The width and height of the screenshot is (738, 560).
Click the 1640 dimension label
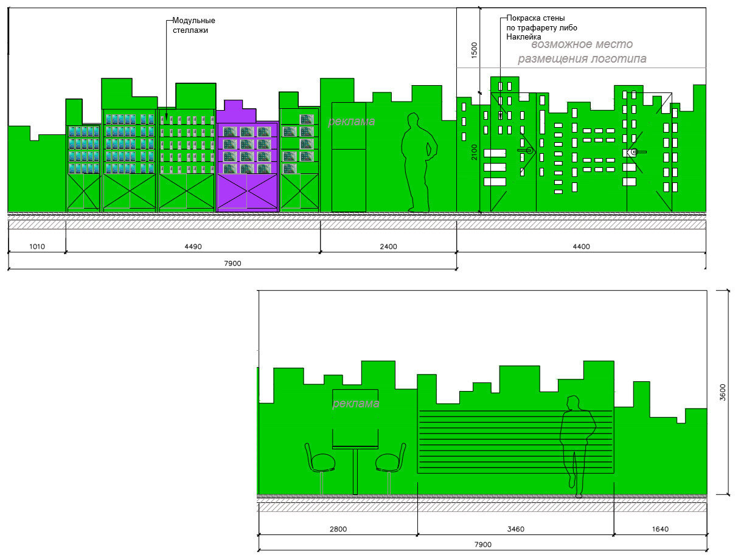(660, 529)
